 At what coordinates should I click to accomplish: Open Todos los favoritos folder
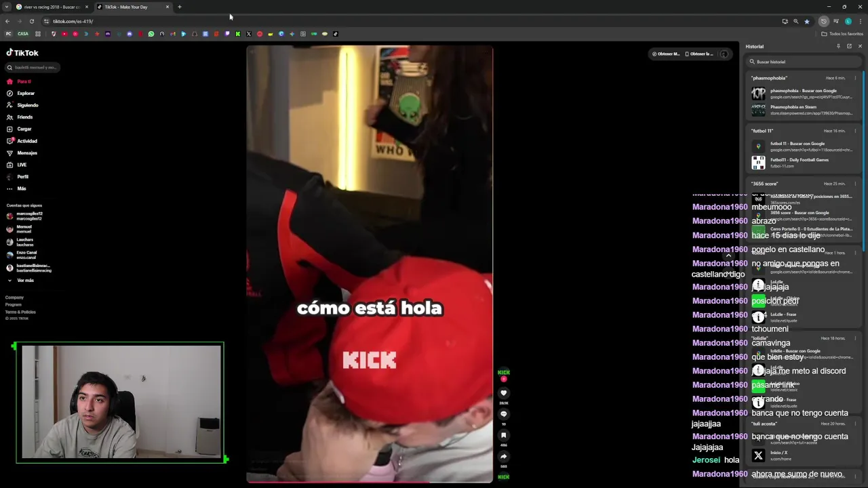[842, 34]
